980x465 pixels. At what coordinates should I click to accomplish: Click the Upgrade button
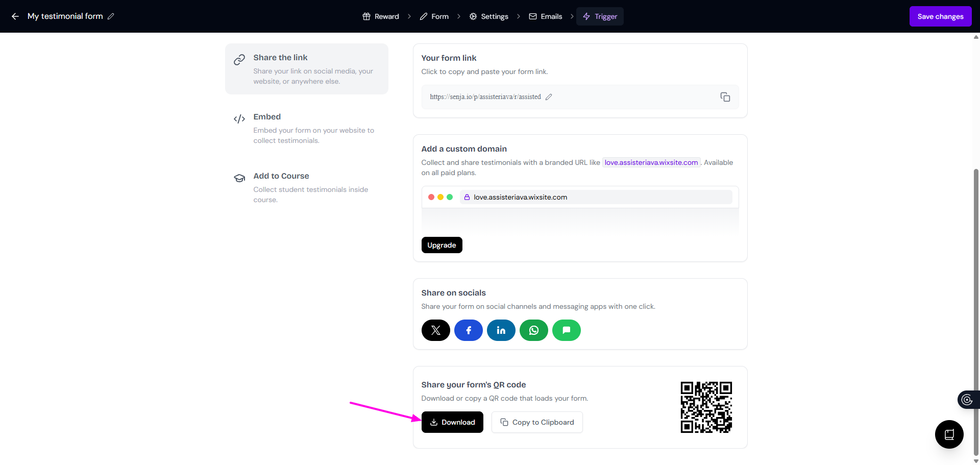pos(442,245)
